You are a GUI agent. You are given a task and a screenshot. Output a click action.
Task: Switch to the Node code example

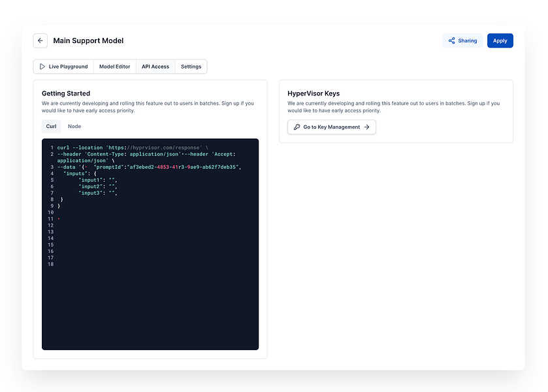74,126
